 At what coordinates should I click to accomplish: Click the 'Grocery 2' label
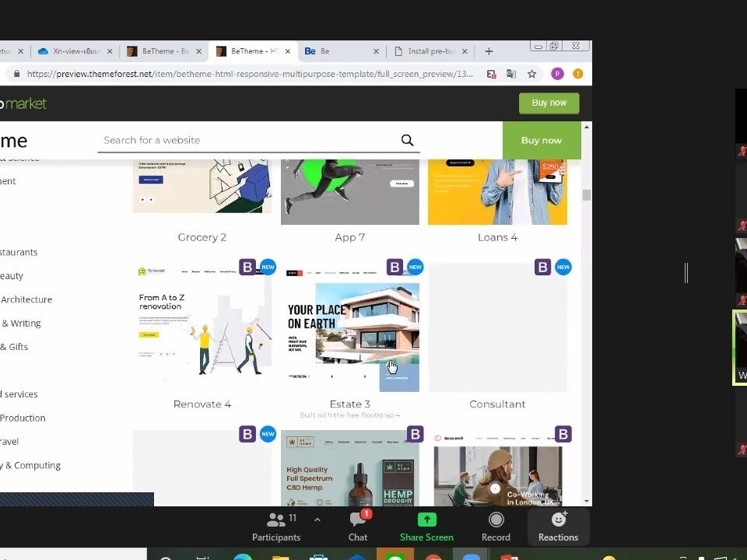pos(202,237)
